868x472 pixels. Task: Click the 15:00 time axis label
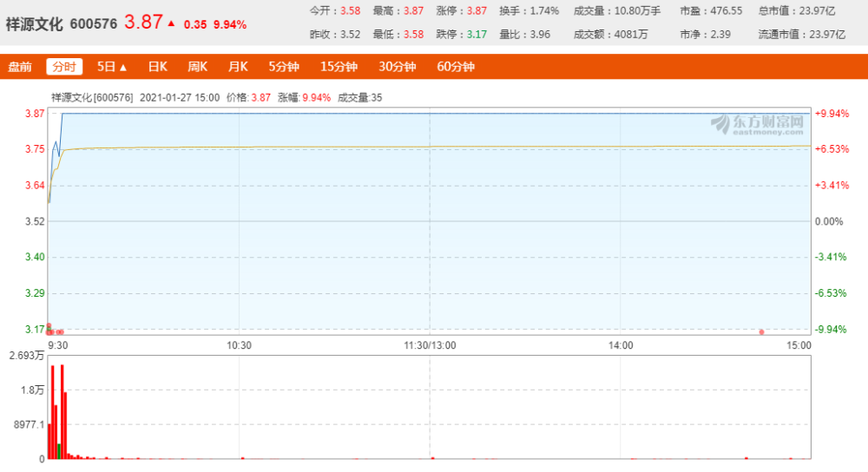[x=799, y=345]
